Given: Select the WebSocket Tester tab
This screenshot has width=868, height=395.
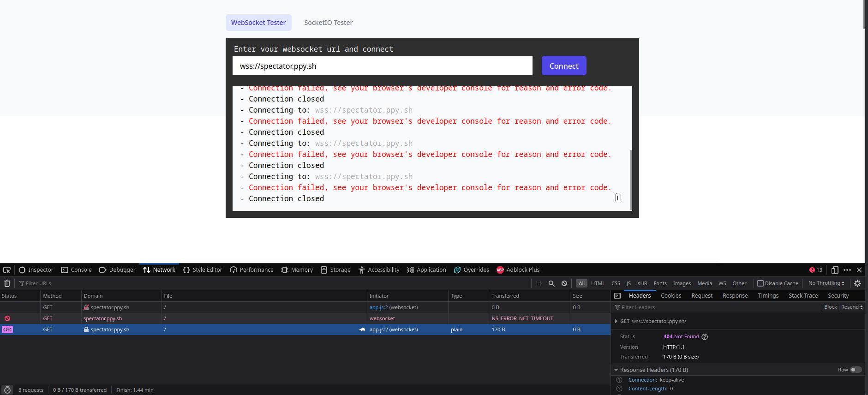Looking at the screenshot, I should [258, 23].
